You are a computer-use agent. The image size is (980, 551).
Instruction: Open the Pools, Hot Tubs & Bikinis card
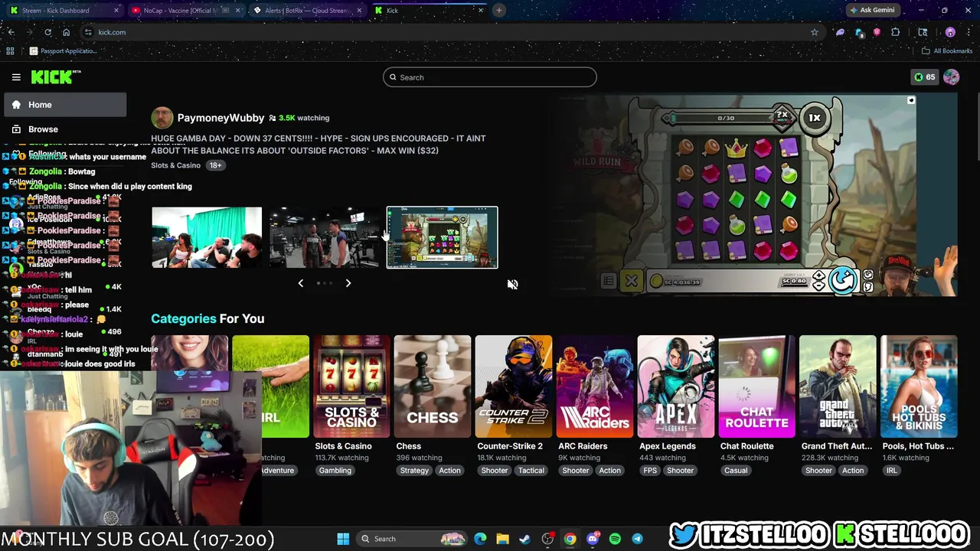tap(919, 386)
